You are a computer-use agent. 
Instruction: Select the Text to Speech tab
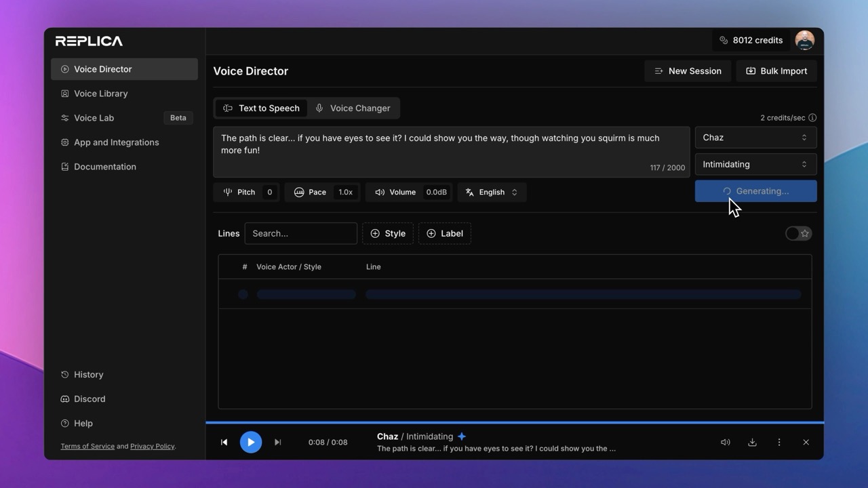(x=262, y=108)
